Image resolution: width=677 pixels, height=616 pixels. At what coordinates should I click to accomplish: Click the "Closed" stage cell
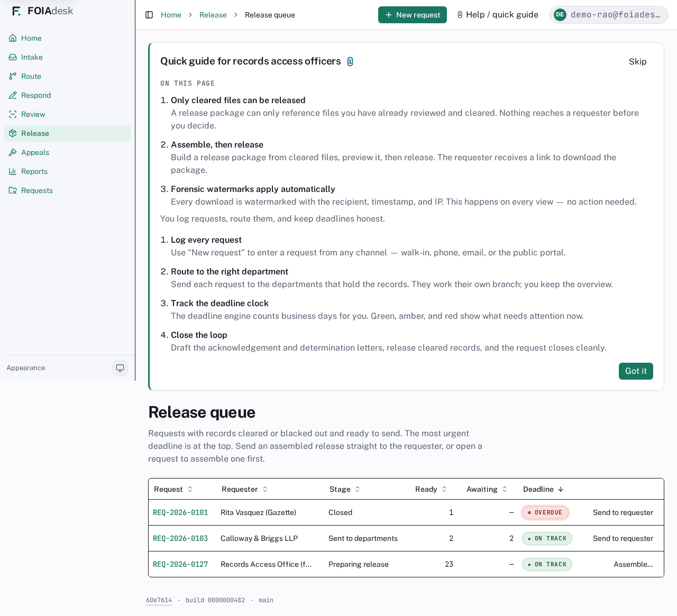pos(340,512)
